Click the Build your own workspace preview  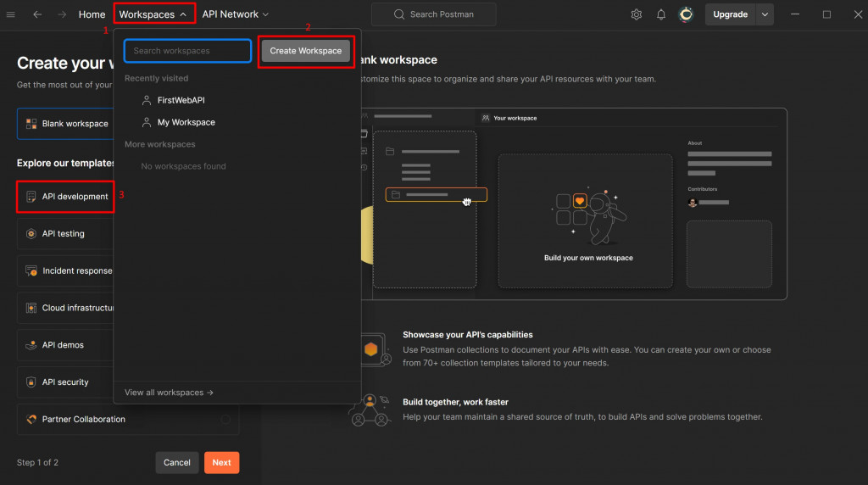point(585,221)
